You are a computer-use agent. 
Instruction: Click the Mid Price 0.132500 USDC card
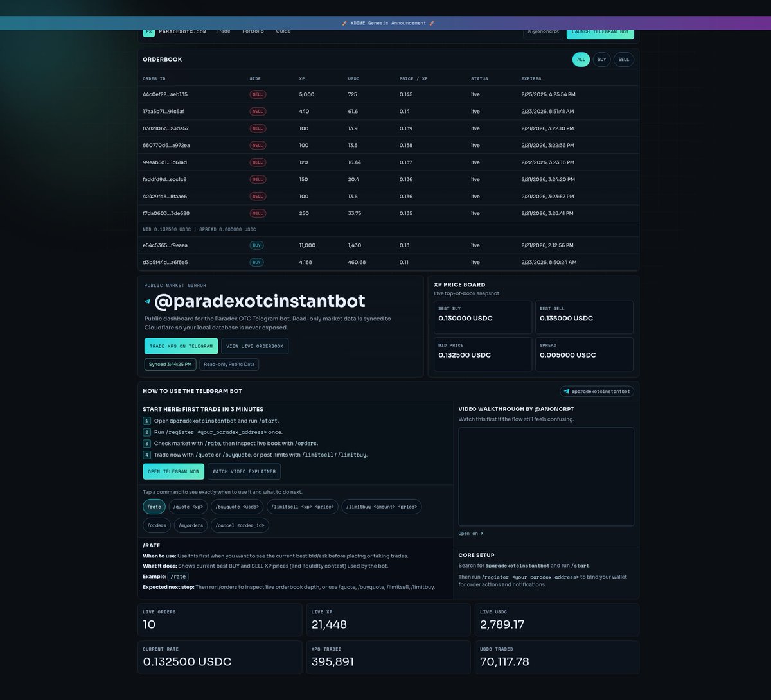pyautogui.click(x=483, y=354)
